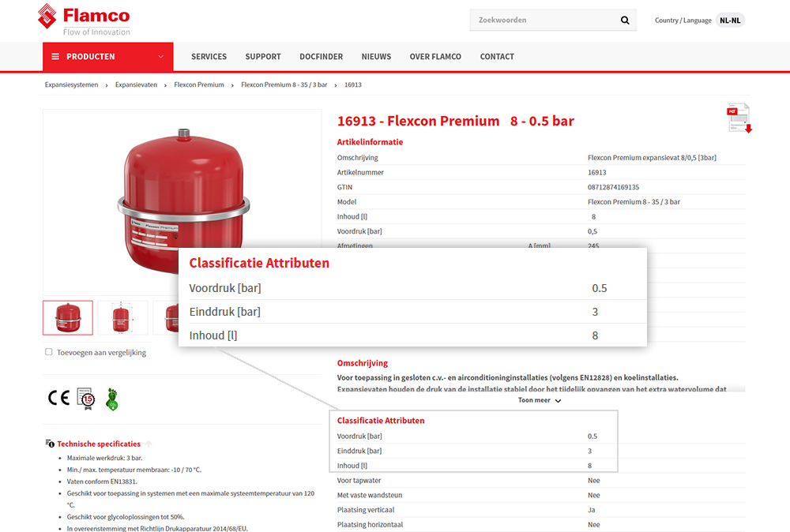Expand the Producten dropdown menu
The height and width of the screenshot is (532, 790).
pyautogui.click(x=160, y=57)
